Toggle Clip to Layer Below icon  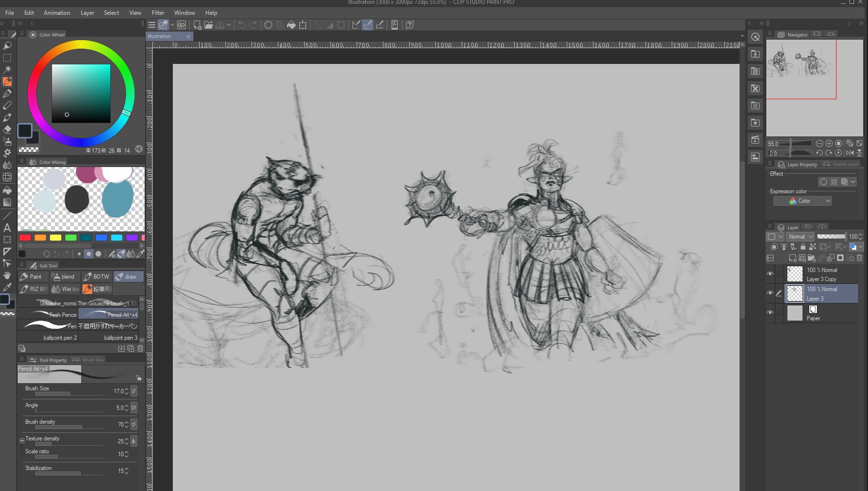click(774, 247)
